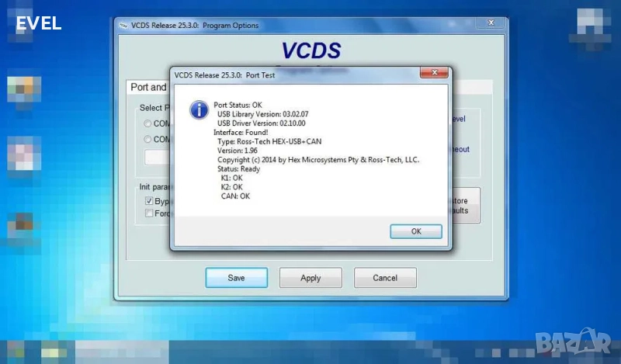Click the VCDS icon in Program Options title bar
Image resolution: width=621 pixels, height=364 pixels.
point(124,26)
